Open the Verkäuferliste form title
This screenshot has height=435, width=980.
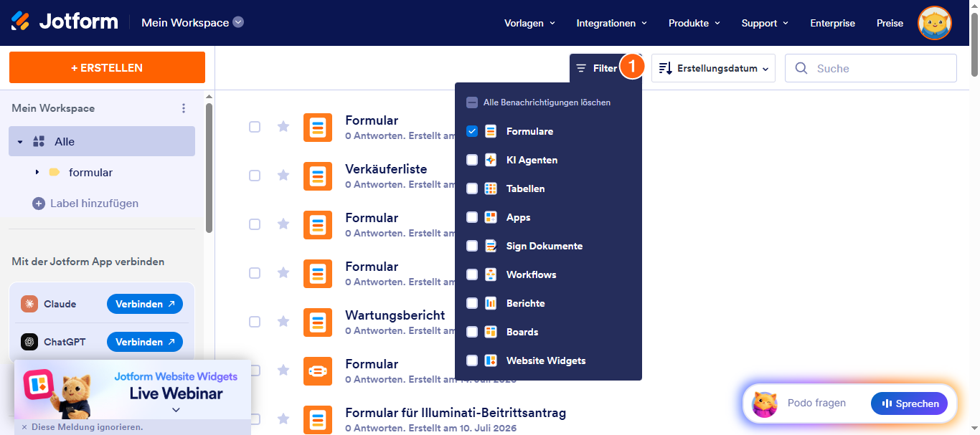click(x=386, y=169)
